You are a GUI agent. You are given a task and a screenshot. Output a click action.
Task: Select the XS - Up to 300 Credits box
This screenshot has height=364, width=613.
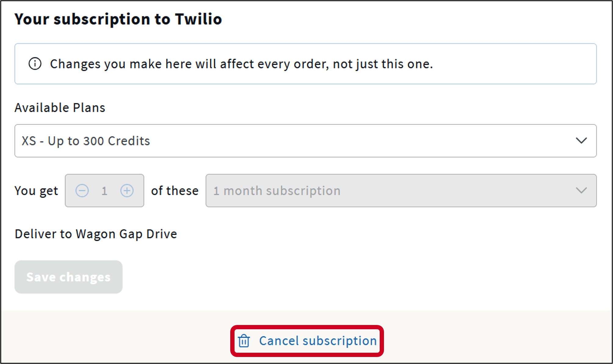tap(274, 141)
